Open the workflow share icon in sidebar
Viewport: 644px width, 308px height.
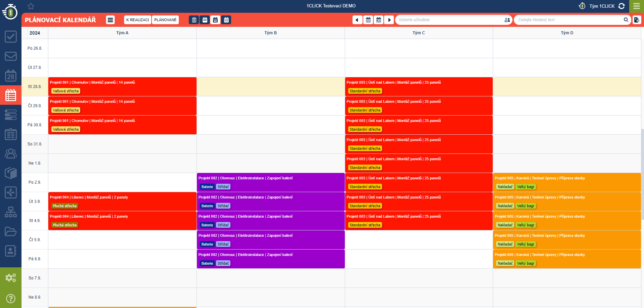[x=11, y=192]
